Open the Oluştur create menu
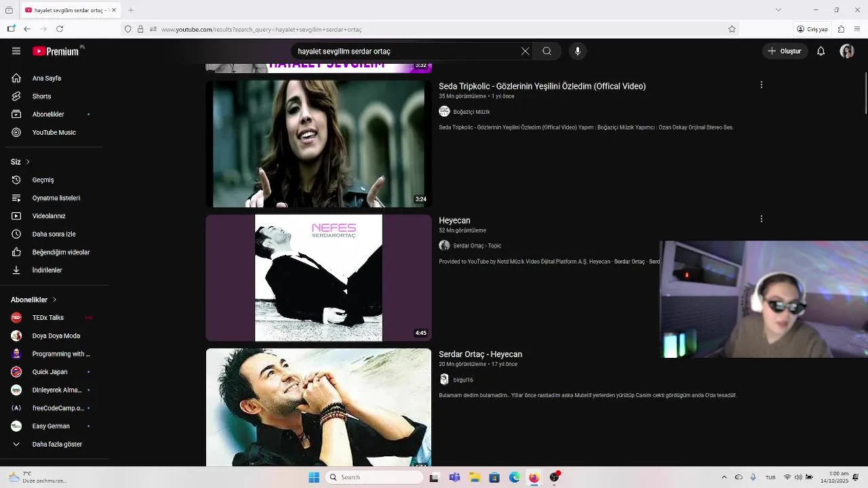Image resolution: width=868 pixels, height=488 pixels. tap(785, 51)
